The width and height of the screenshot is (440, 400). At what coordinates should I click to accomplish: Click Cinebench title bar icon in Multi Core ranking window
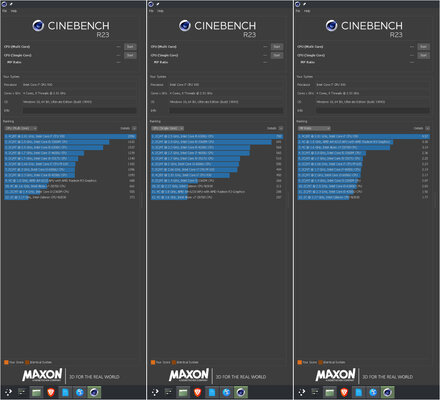point(4,4)
